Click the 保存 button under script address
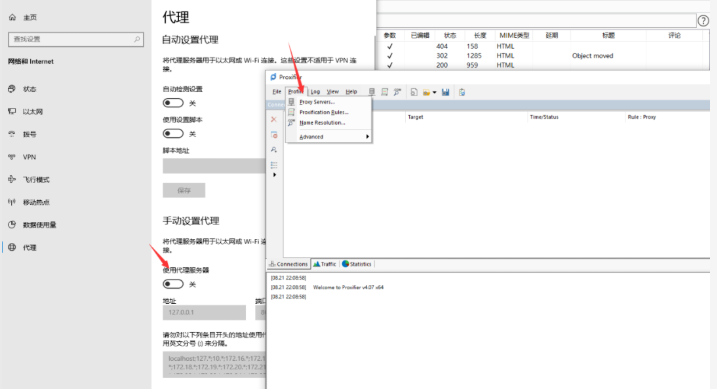Screen dimensions: 717x389 pyautogui.click(x=184, y=190)
